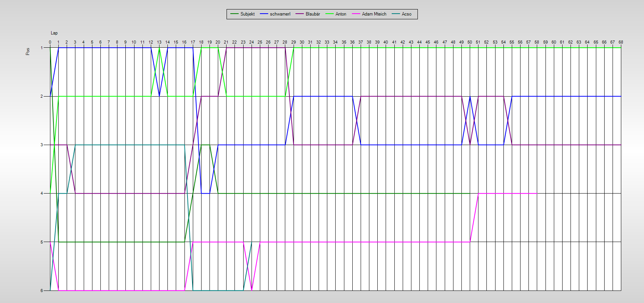Image resolution: width=644 pixels, height=303 pixels.
Task: Click the Pos axis title
Action: point(28,52)
